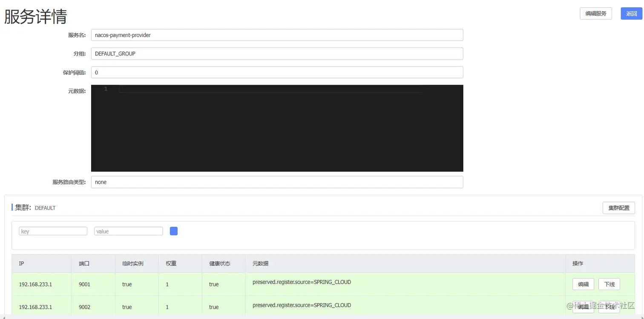
Task: Open 集群配置 cluster settings
Action: click(x=618, y=208)
